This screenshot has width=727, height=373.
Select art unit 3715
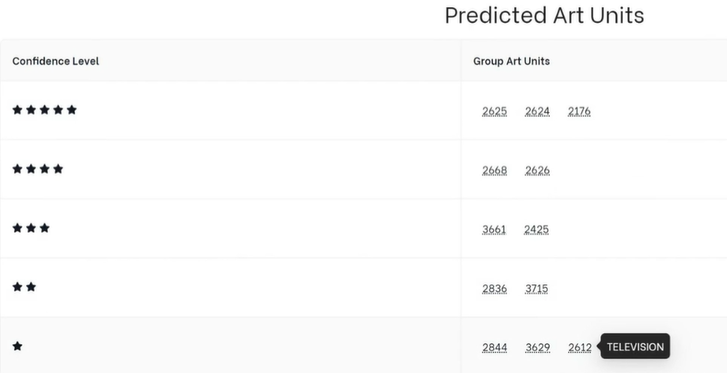[x=536, y=289]
